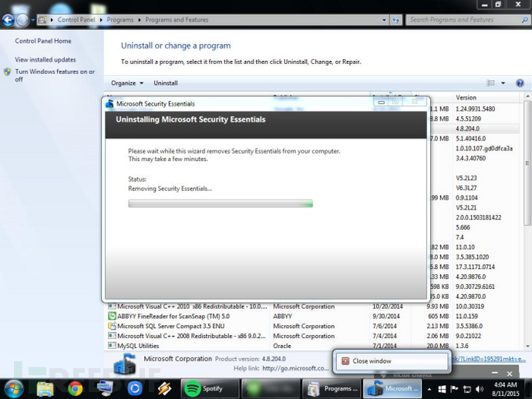Select Microsoft SQL Server Compact 3.5 ENU row
532x399 pixels.
[314, 326]
